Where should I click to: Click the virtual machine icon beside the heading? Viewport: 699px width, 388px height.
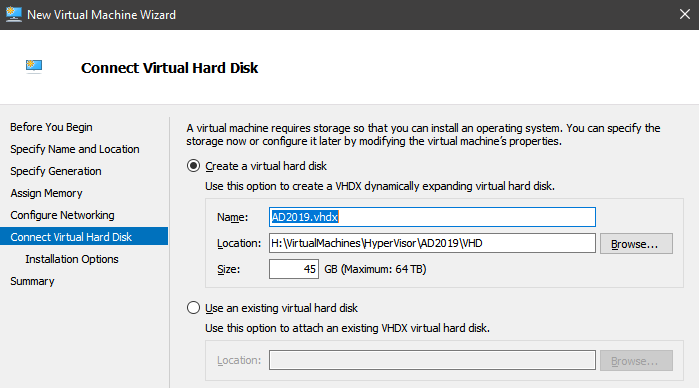coord(34,66)
